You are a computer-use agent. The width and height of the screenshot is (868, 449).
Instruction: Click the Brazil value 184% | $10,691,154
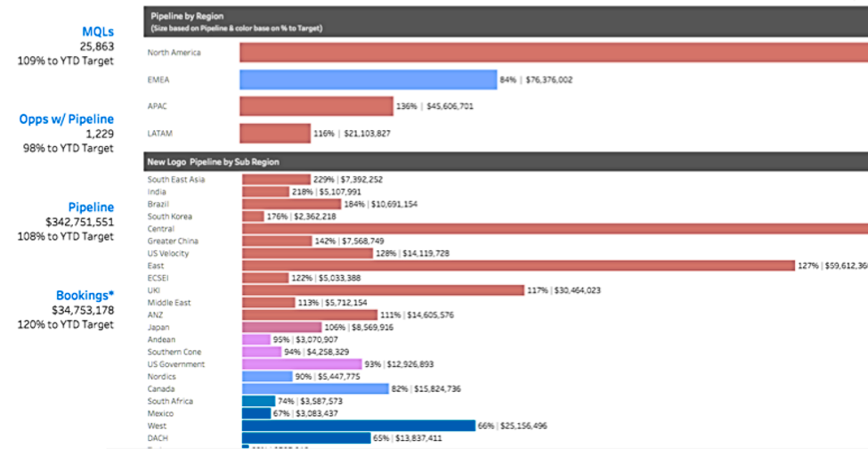click(381, 204)
